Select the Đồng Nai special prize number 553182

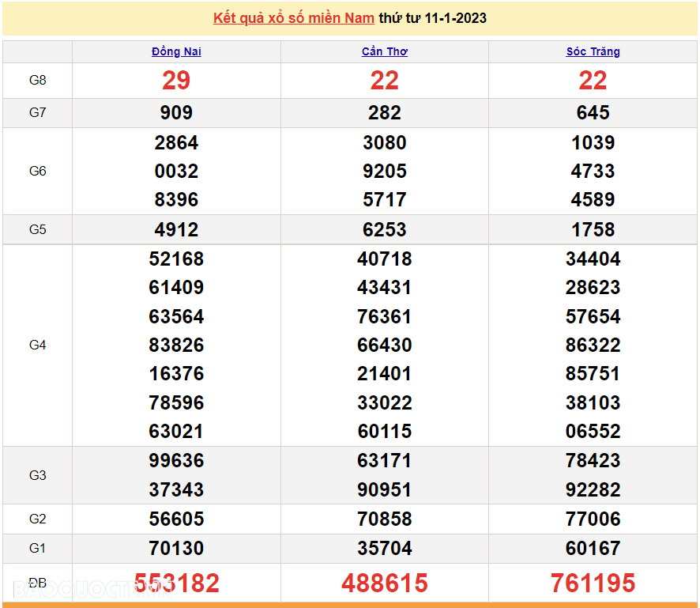pos(176,583)
